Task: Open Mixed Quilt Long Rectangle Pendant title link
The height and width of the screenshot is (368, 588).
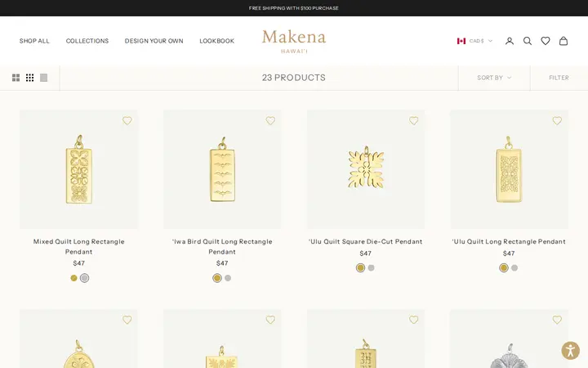Action: coord(78,246)
